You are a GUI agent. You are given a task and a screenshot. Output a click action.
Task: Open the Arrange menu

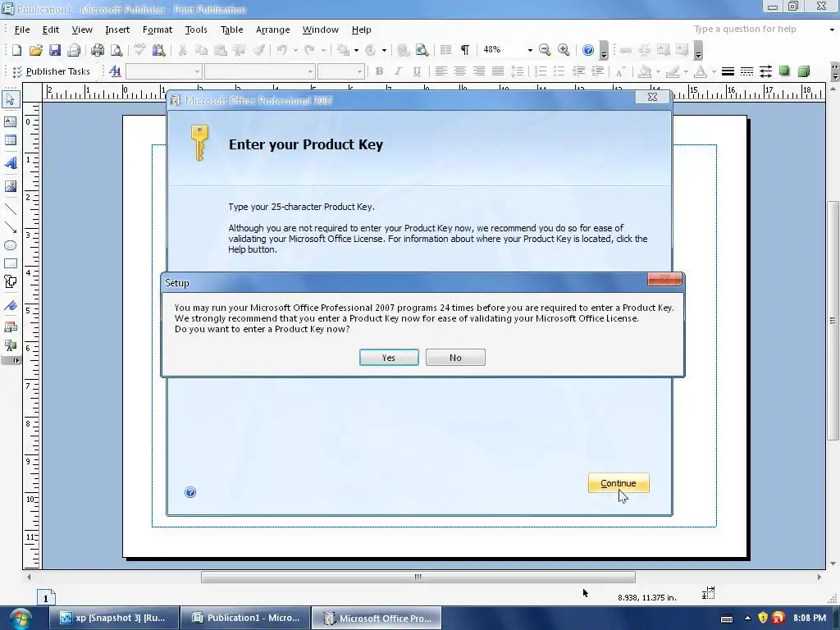pos(272,30)
